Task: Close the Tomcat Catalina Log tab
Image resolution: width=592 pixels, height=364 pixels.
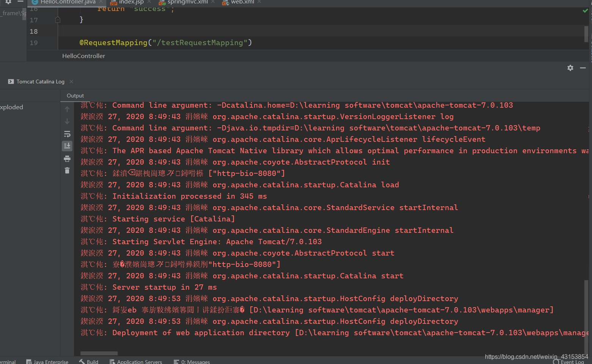Action: [71, 82]
